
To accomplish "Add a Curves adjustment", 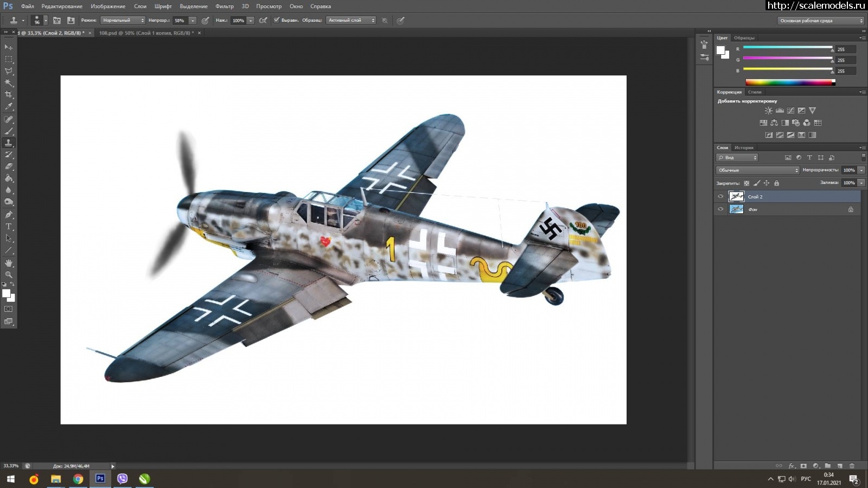I will point(790,111).
